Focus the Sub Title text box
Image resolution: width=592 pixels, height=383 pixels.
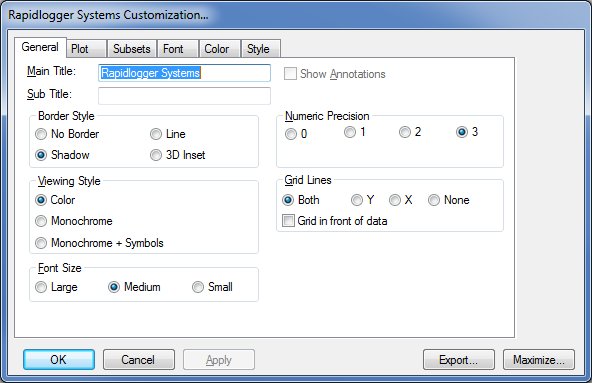click(184, 96)
